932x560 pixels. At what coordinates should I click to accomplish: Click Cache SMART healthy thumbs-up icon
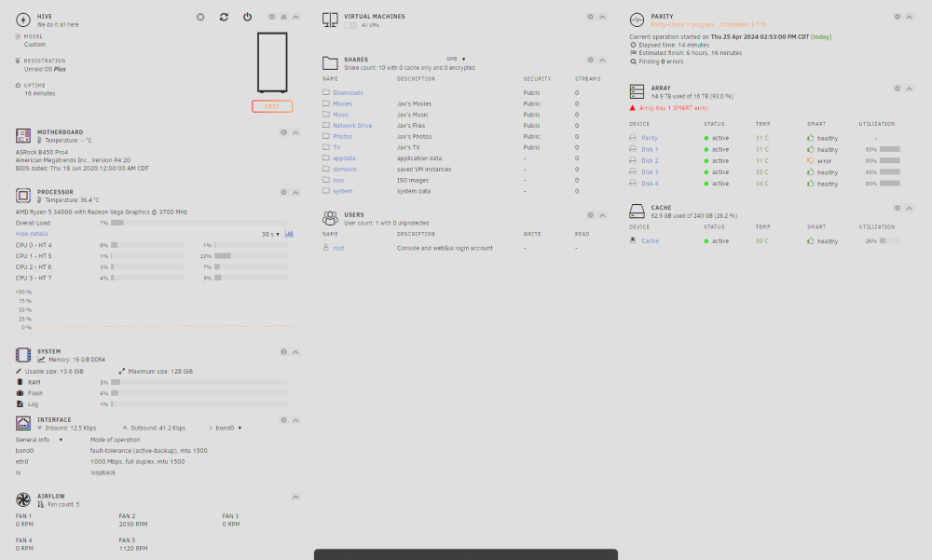click(810, 240)
